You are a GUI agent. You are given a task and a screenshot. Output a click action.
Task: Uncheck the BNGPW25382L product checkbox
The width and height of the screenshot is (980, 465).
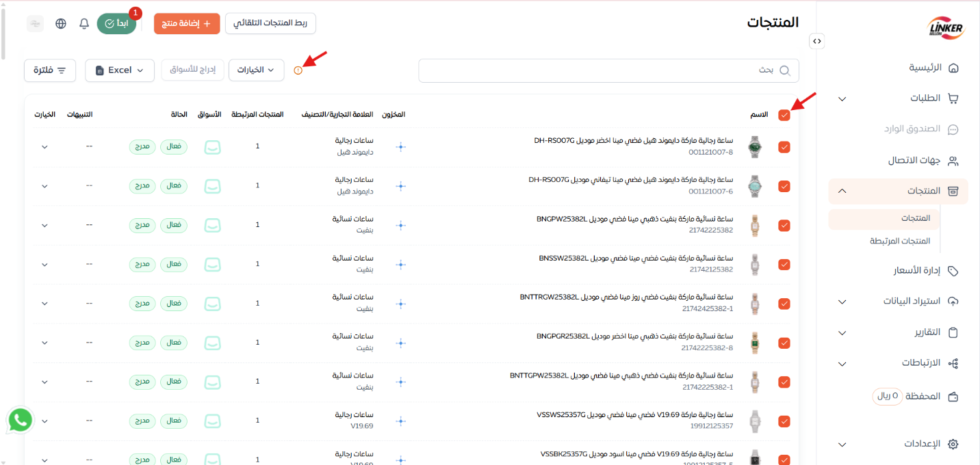784,225
